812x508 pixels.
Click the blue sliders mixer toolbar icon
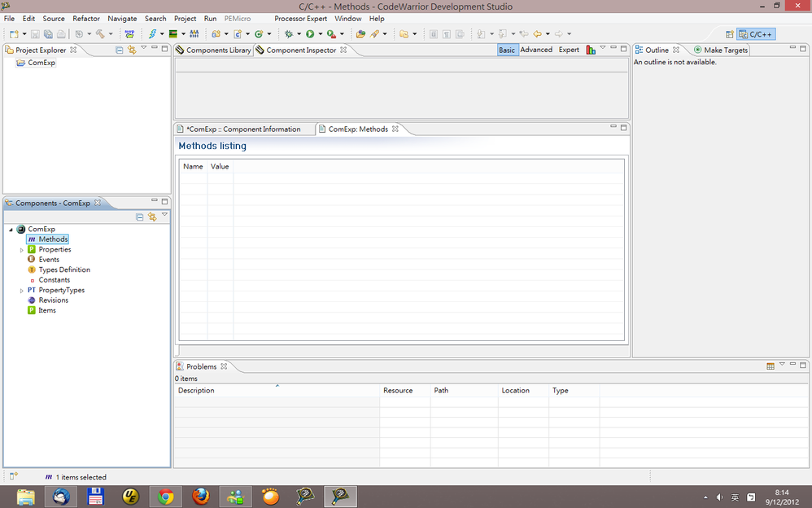[x=194, y=34]
